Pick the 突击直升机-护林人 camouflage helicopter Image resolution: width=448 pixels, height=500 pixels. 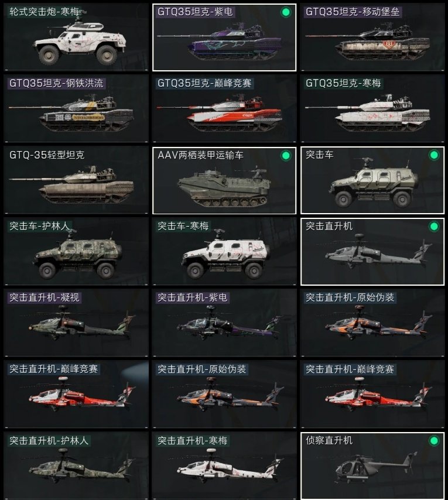pos(76,466)
